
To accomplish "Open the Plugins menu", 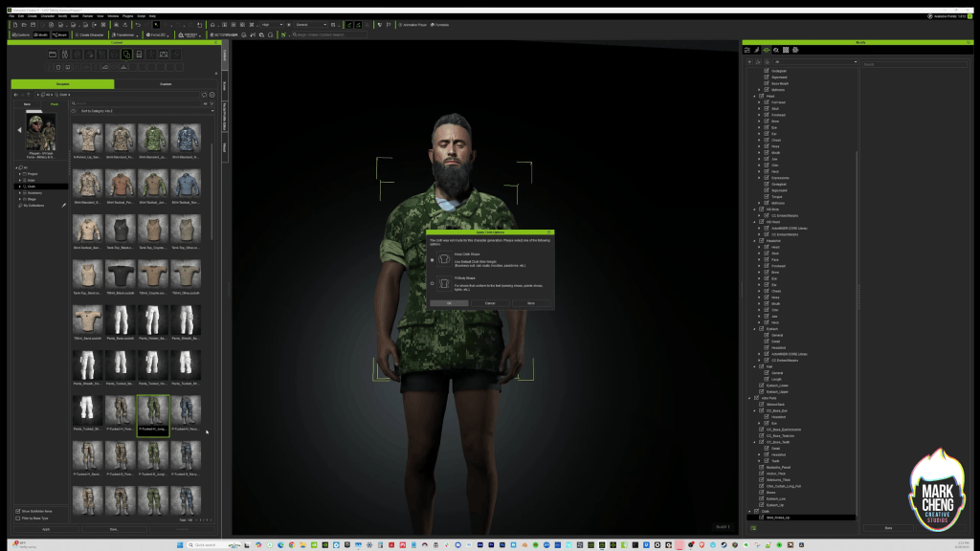I will (x=127, y=16).
